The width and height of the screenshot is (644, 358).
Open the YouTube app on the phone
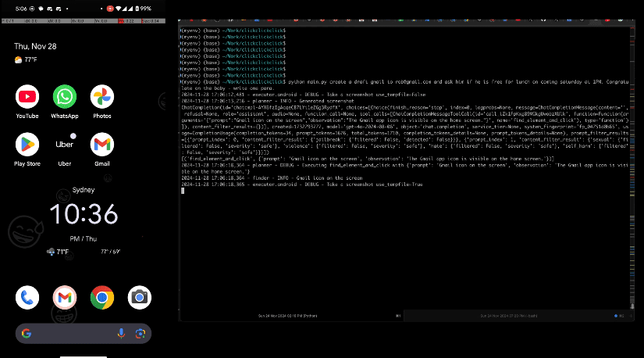coord(27,97)
